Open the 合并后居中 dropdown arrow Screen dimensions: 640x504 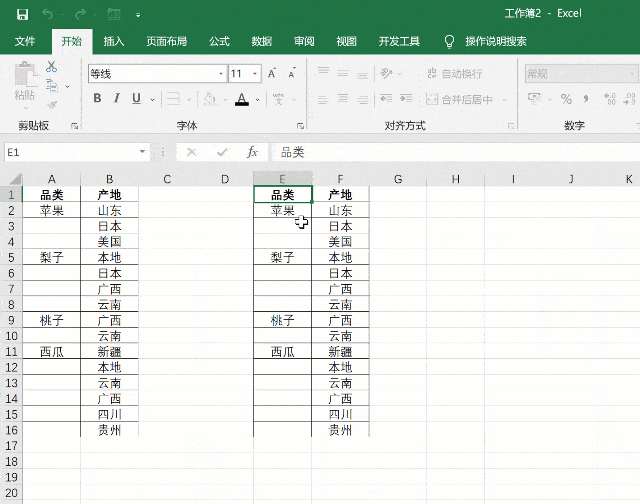pos(504,100)
